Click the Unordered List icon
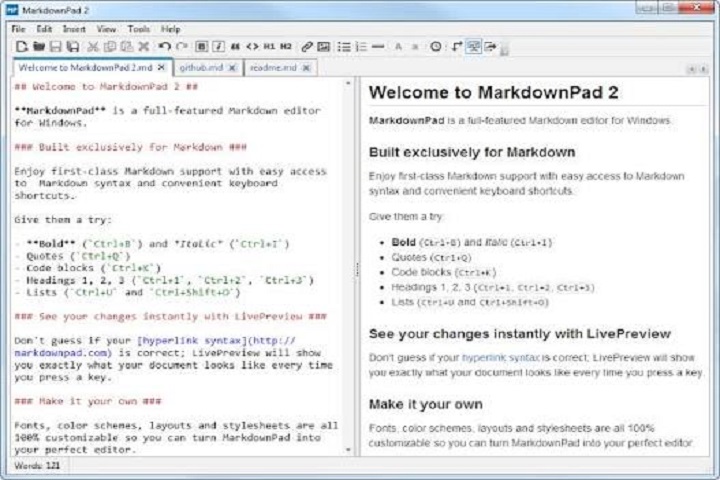The height and width of the screenshot is (480, 720). (x=344, y=47)
